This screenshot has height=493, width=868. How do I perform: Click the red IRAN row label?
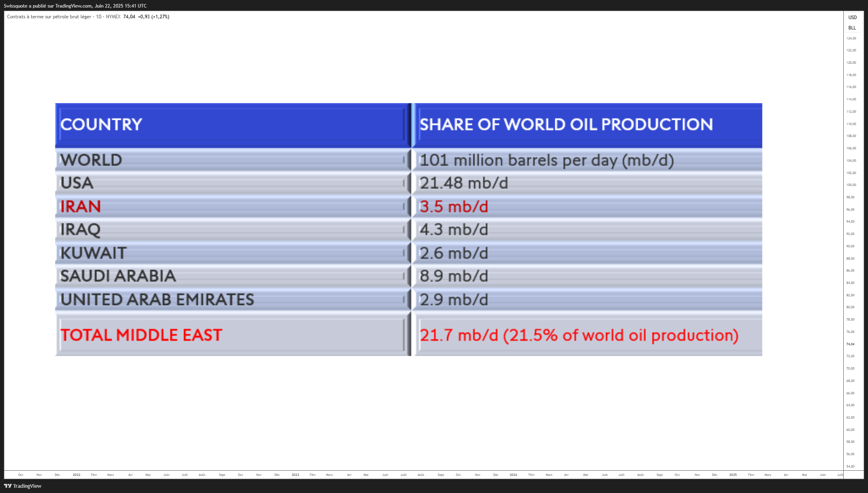80,207
